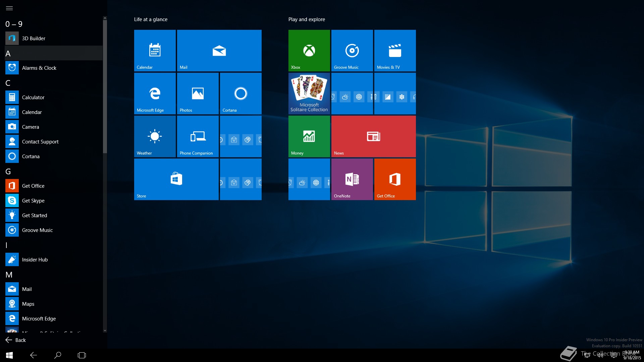Launch the OneNote tile
The image size is (644, 362).
pos(352,179)
